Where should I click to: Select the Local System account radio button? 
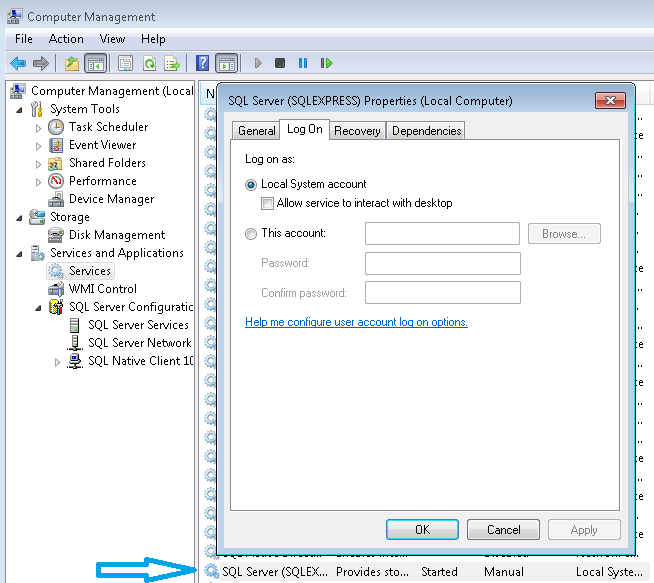pos(251,185)
